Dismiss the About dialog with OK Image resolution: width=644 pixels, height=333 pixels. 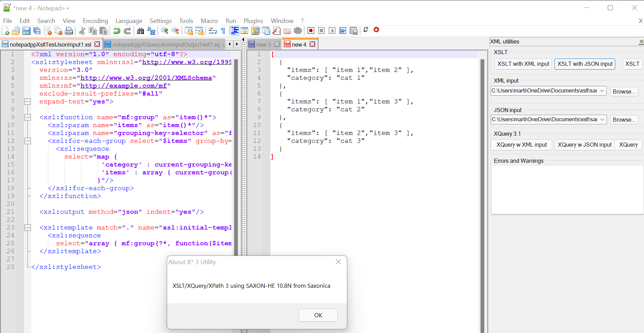[x=318, y=315]
